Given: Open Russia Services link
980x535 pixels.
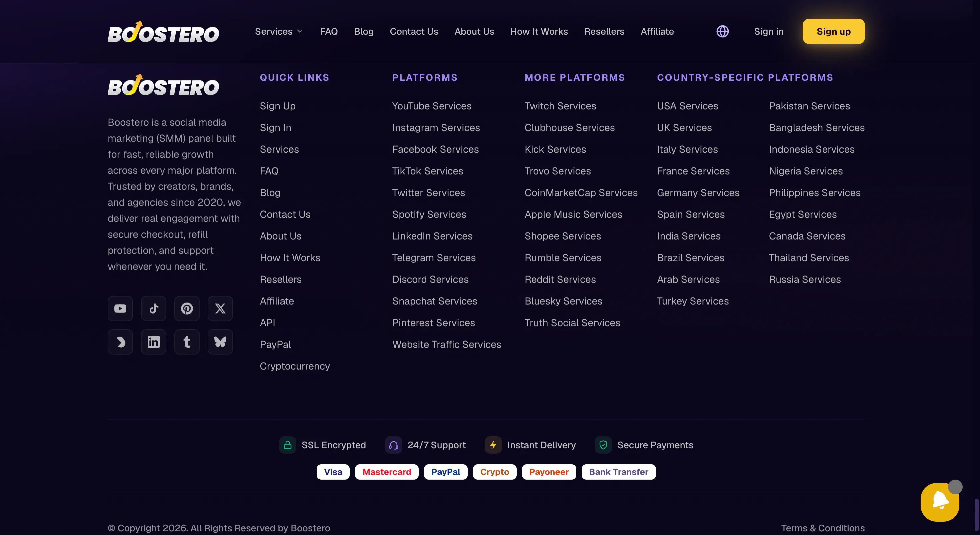Looking at the screenshot, I should click(805, 280).
